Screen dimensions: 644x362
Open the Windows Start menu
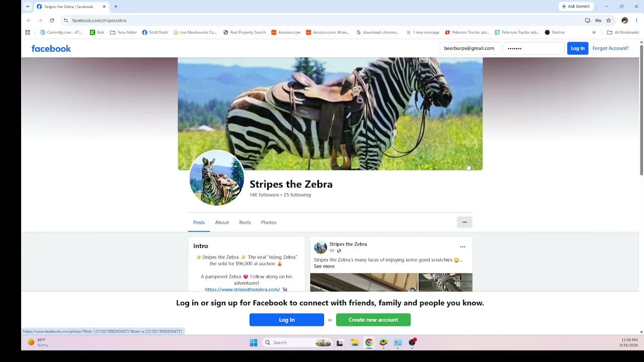254,343
